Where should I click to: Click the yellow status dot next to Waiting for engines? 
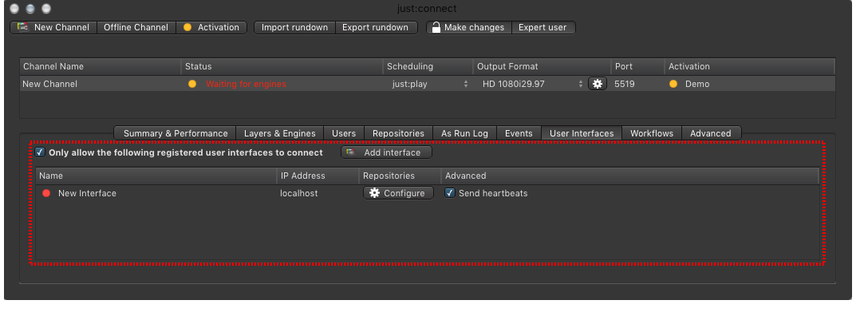tap(192, 84)
